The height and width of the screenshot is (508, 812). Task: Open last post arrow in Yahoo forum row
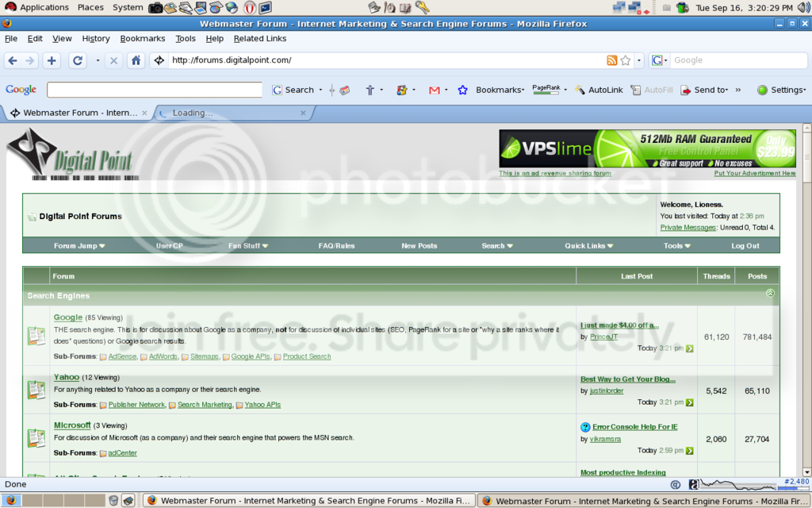(689, 402)
